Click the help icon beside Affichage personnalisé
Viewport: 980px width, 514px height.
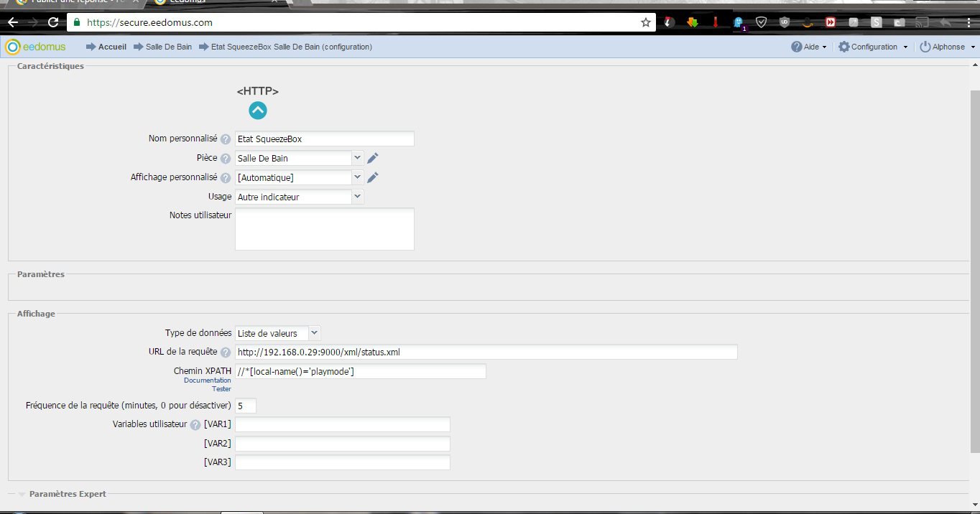point(226,178)
